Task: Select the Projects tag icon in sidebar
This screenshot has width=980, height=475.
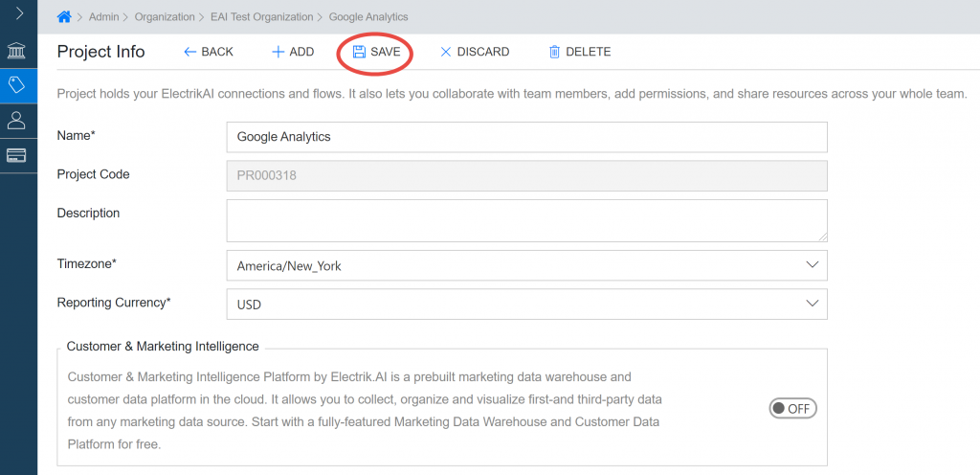Action: (18, 85)
